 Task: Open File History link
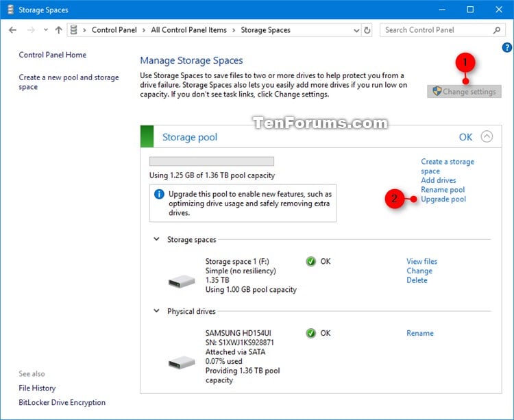coord(37,388)
